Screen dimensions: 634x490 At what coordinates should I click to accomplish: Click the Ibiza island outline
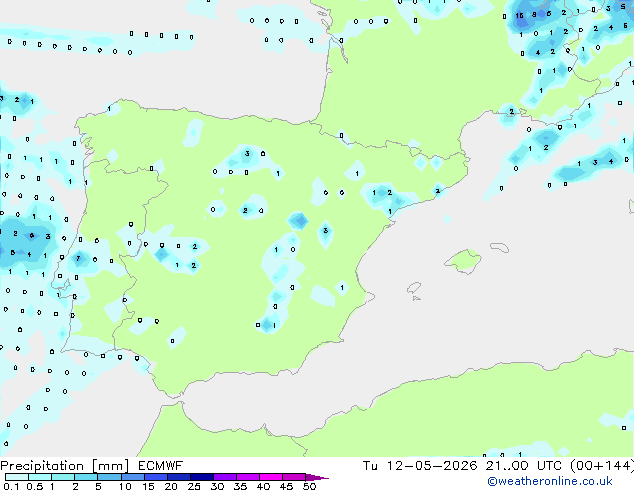(x=414, y=288)
